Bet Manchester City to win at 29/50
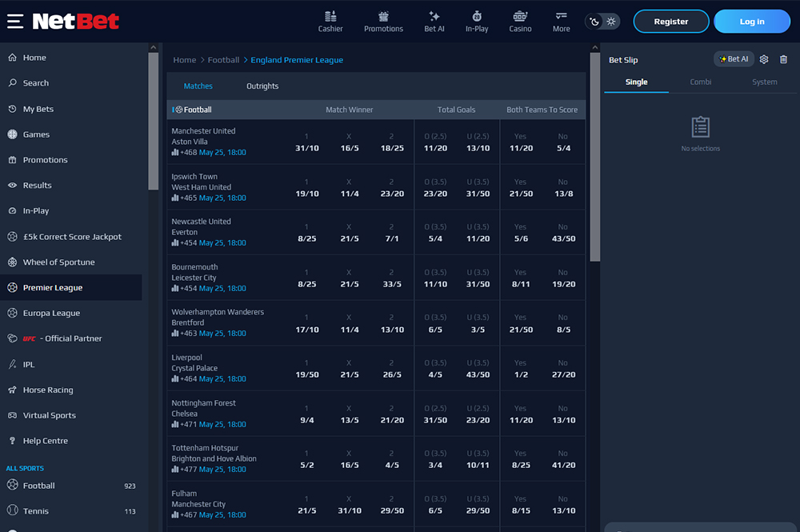800x532 pixels. (392, 505)
